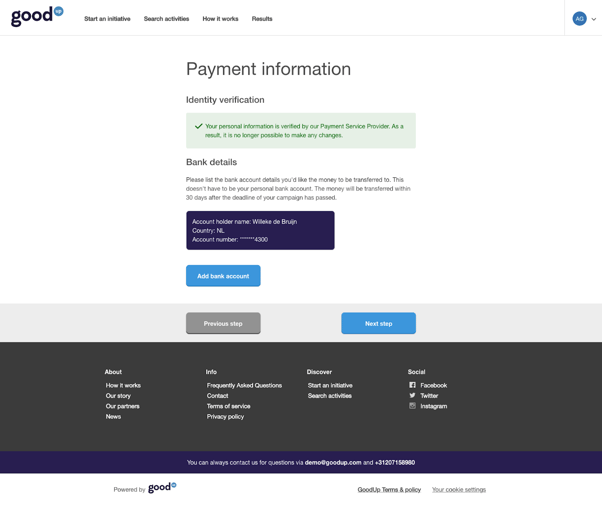Click the Payment information heading

[268, 70]
